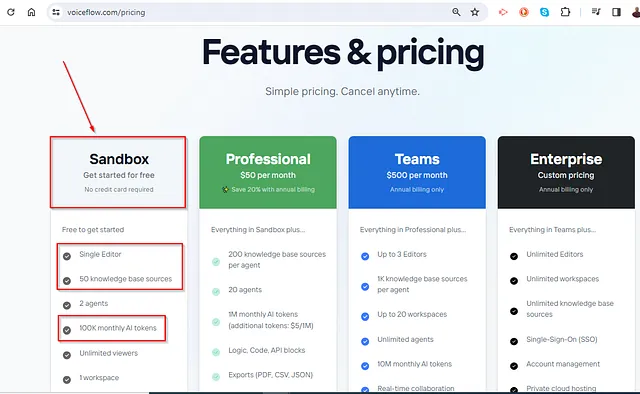The width and height of the screenshot is (640, 394).
Task: Select the Enterprise custom pricing plan
Action: coord(566,172)
